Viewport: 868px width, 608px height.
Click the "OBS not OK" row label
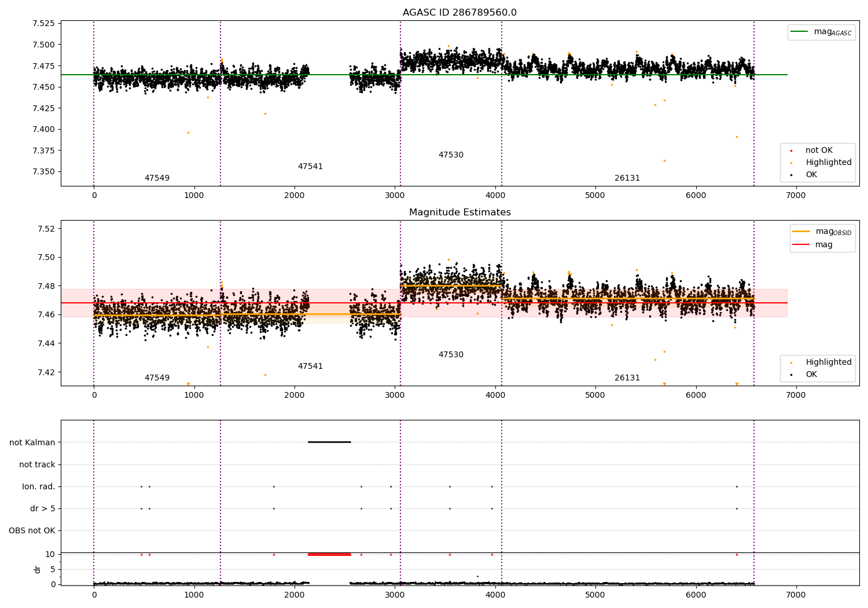[32, 530]
